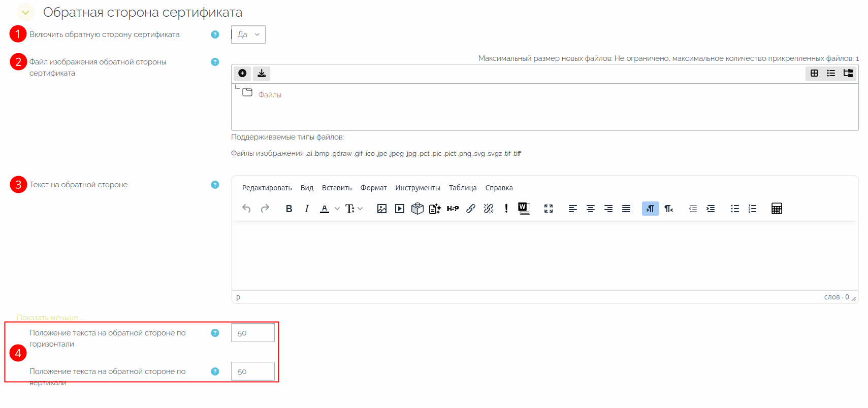Open the equation editor calculator icon

coord(776,209)
